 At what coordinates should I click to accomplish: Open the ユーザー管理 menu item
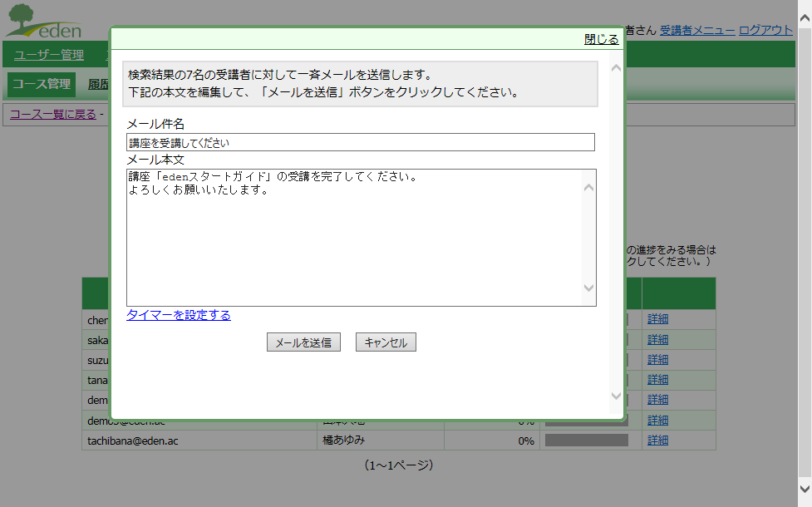49,55
